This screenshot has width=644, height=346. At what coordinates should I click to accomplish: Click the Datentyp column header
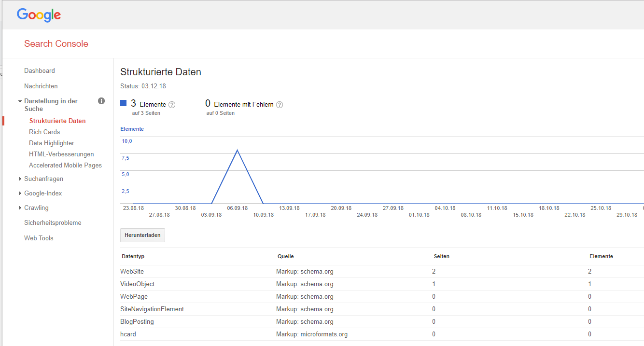click(x=133, y=256)
